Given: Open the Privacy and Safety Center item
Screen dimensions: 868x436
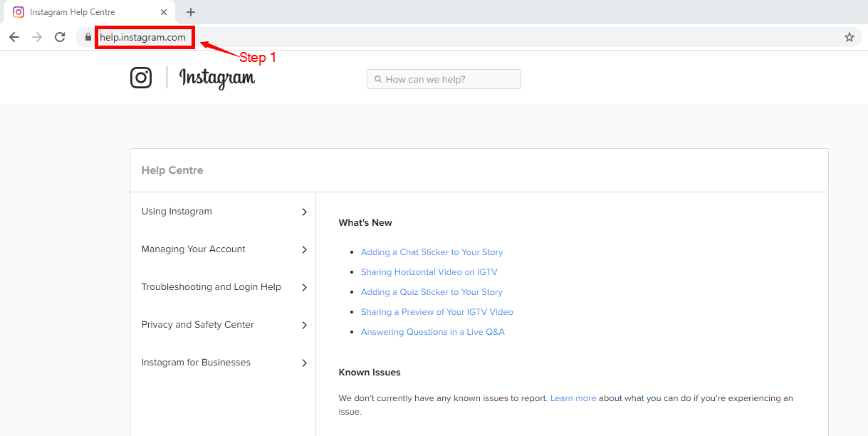Looking at the screenshot, I should [223, 325].
